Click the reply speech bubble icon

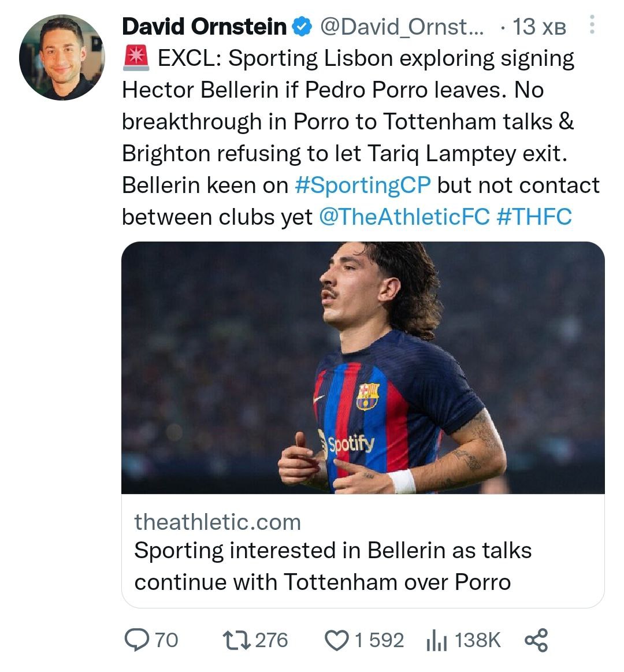click(x=137, y=640)
